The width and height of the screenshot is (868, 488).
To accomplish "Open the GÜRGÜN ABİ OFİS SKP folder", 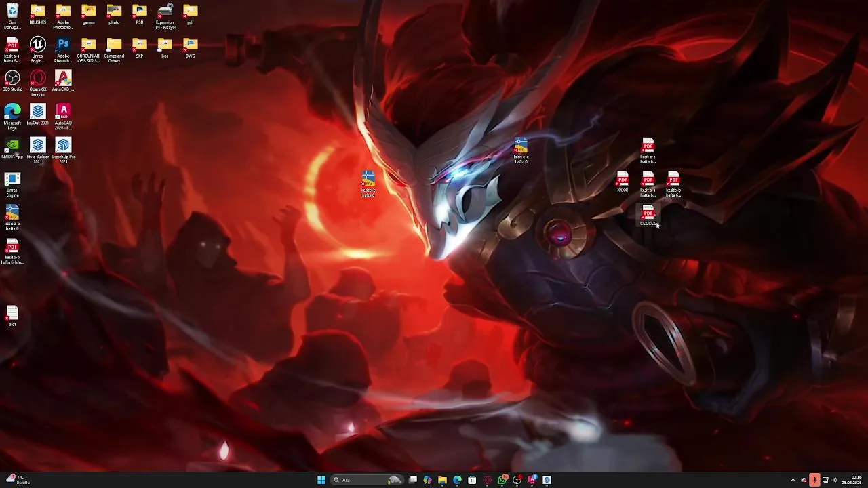I will click(89, 49).
